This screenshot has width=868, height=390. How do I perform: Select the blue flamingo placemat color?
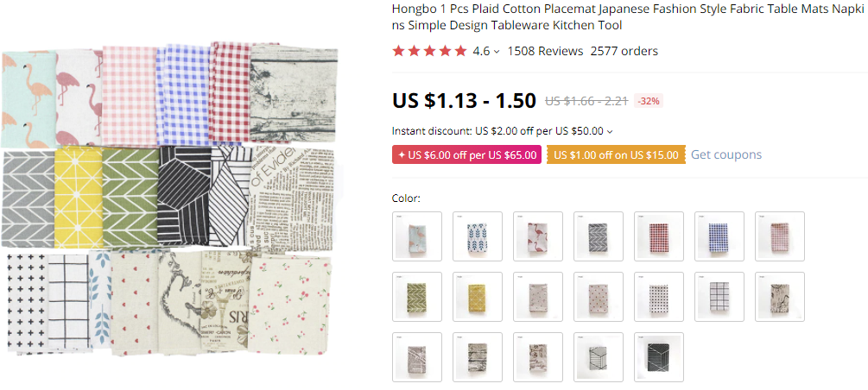pos(417,236)
